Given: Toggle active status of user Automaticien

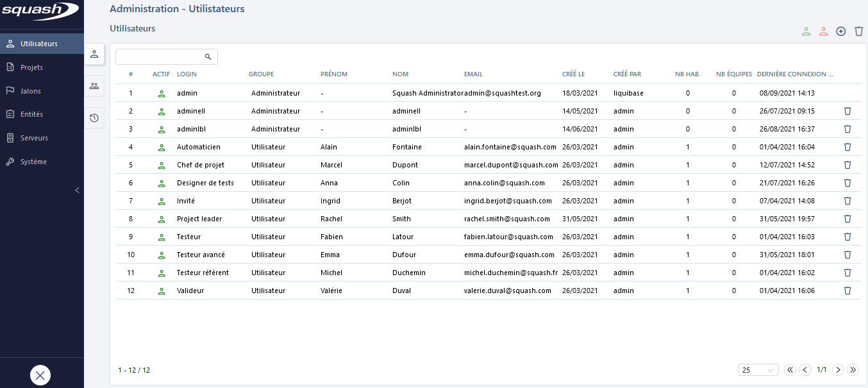Looking at the screenshot, I should coord(162,147).
